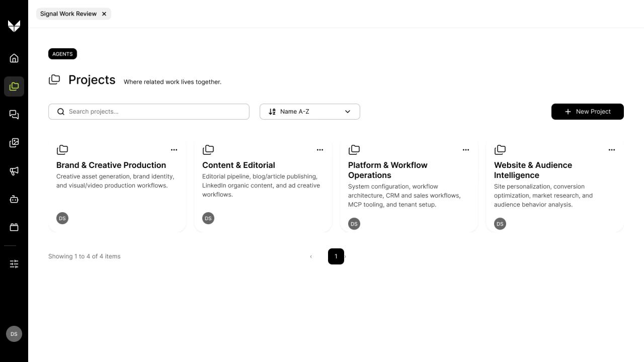Go to the previous page of projects
The image size is (644, 362).
(x=311, y=256)
